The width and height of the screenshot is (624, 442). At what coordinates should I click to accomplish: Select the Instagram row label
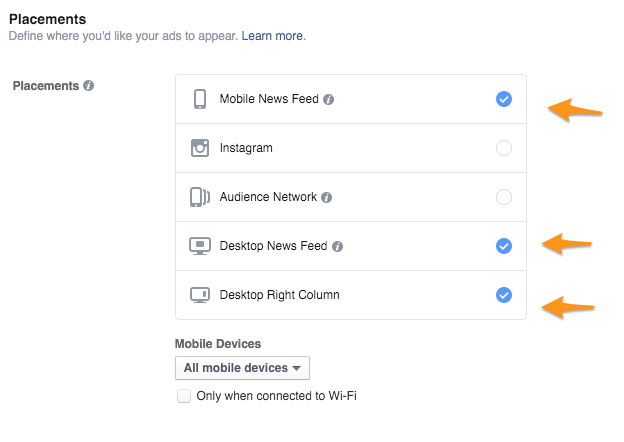point(246,148)
